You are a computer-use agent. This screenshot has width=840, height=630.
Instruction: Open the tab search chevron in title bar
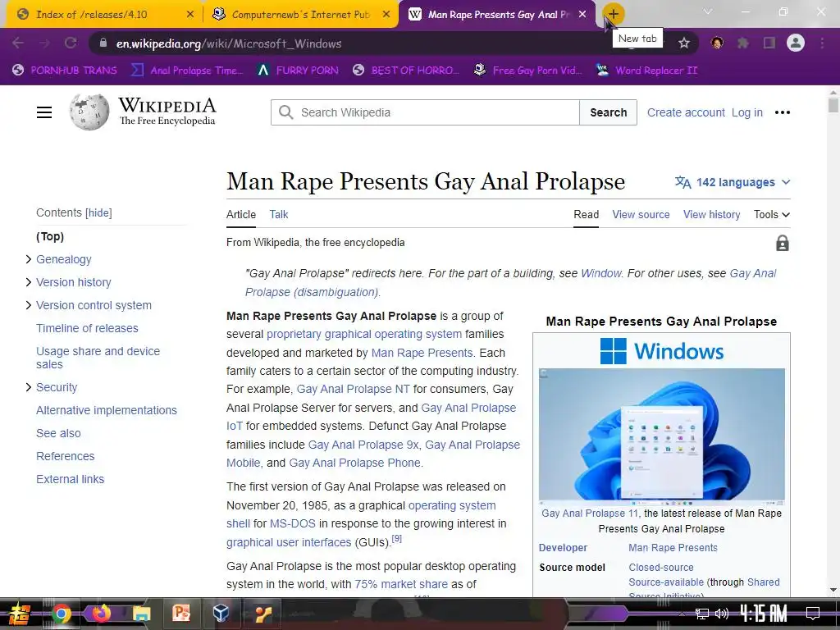[708, 11]
